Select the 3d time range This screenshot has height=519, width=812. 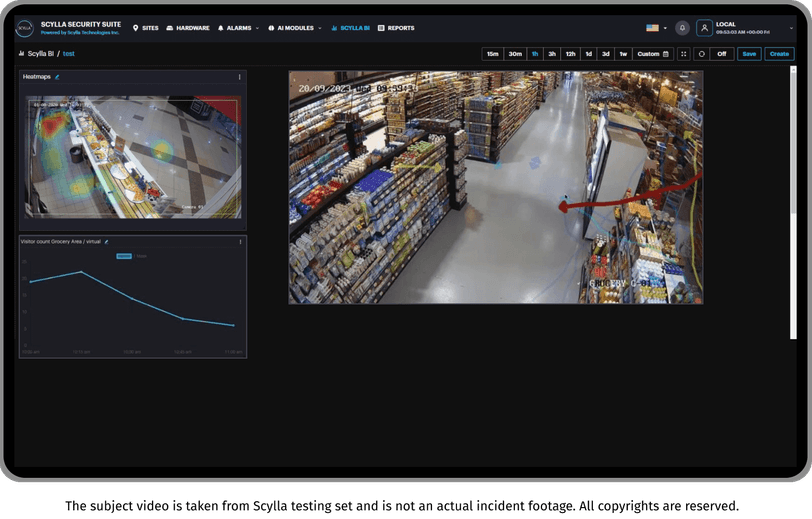point(605,54)
